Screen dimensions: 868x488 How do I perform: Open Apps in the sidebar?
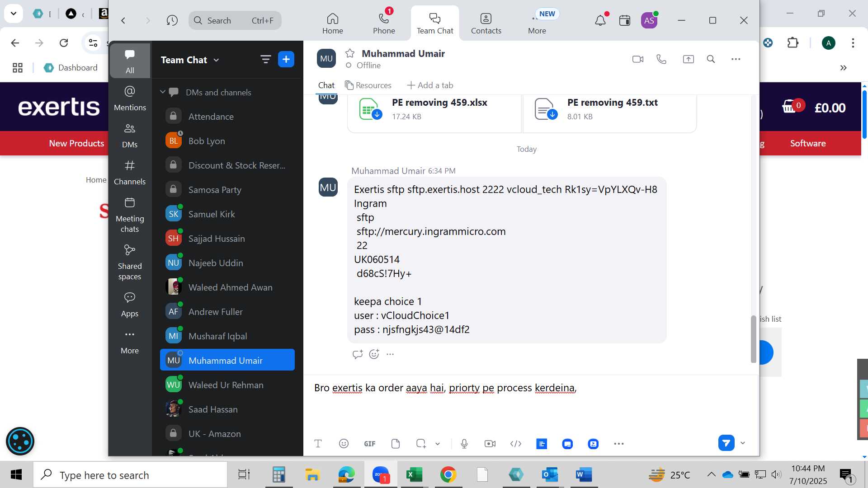(x=130, y=305)
